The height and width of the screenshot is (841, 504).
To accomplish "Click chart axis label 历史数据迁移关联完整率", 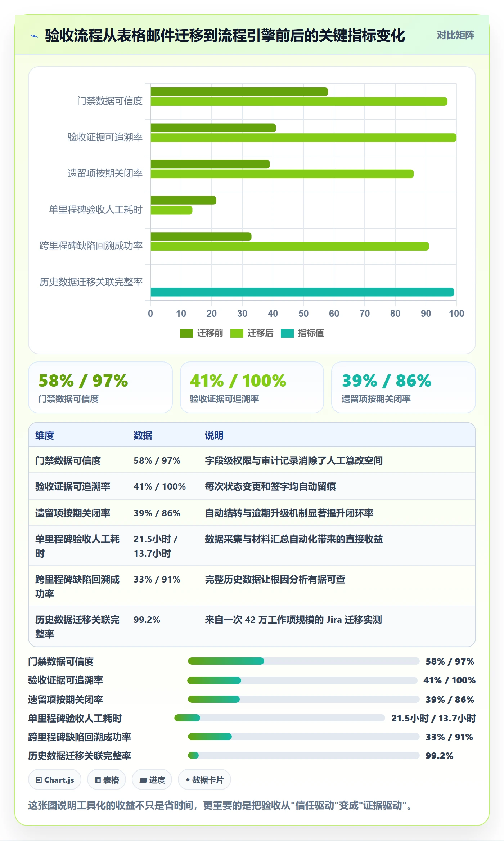I will pos(91,282).
